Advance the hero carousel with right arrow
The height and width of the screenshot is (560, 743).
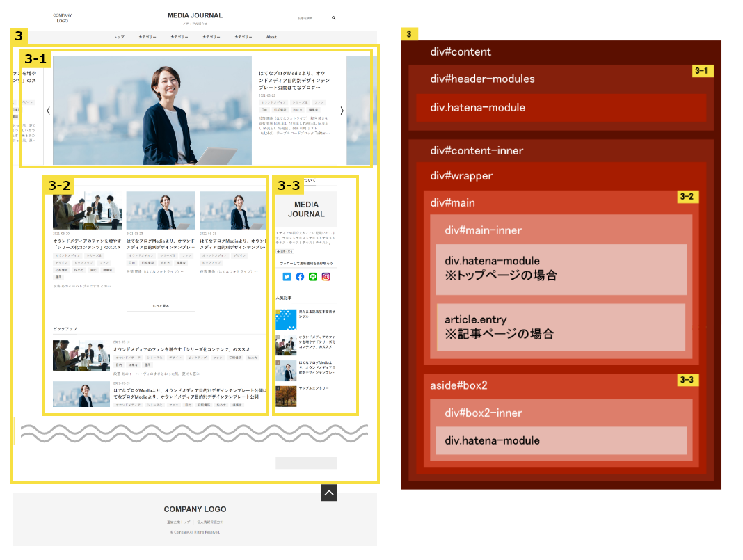point(342,110)
